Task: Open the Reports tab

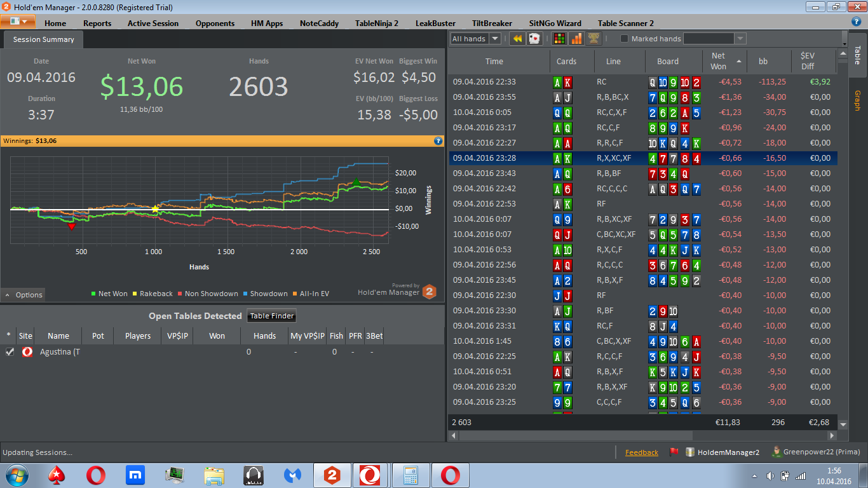Action: tap(97, 23)
